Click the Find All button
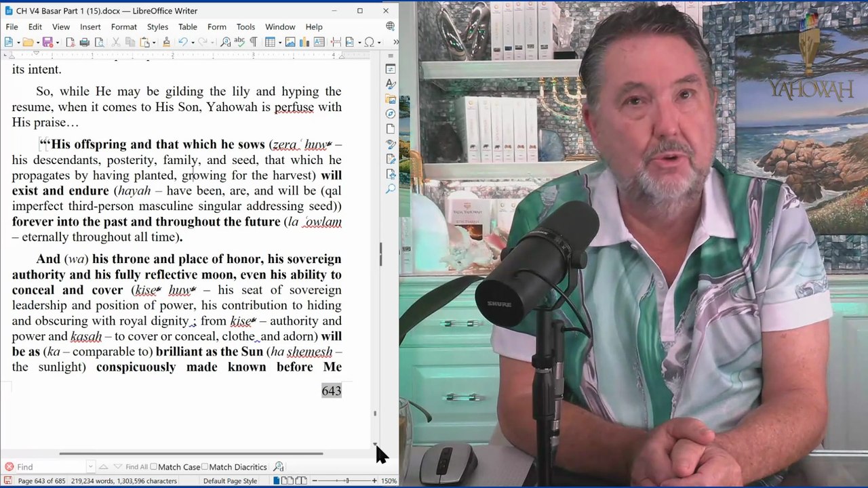Viewport: 868px width, 488px height. 136,467
